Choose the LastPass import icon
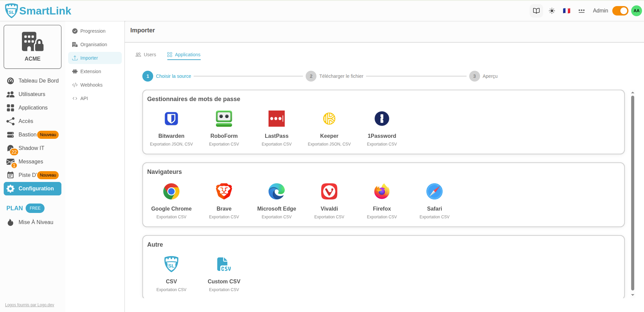Screen dimensions: 644x312 276,119
